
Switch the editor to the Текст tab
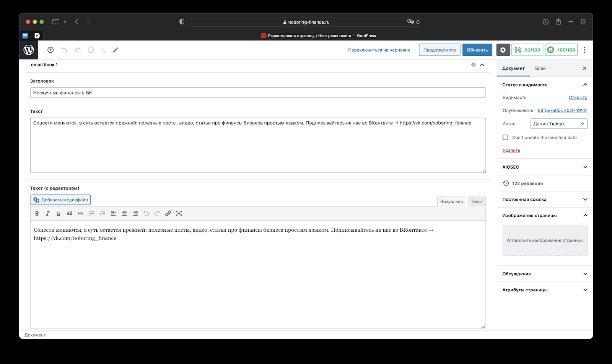coord(477,201)
